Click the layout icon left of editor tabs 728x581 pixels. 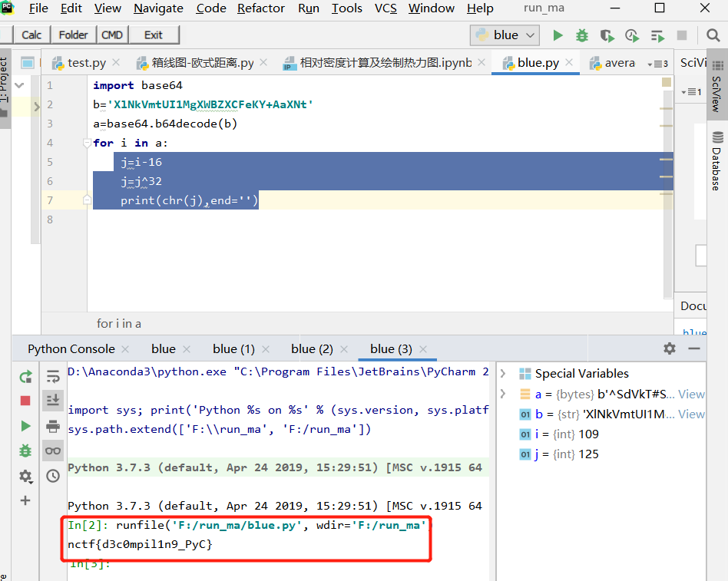click(x=28, y=63)
